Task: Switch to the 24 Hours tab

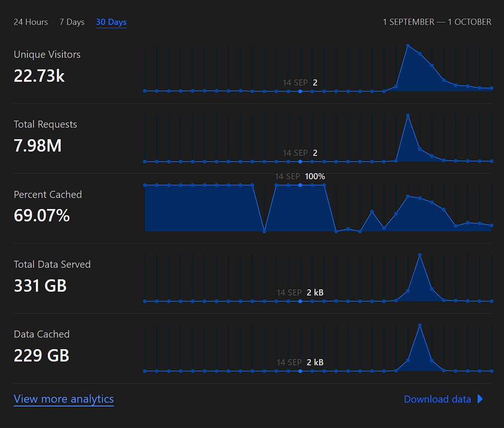Action: click(31, 22)
